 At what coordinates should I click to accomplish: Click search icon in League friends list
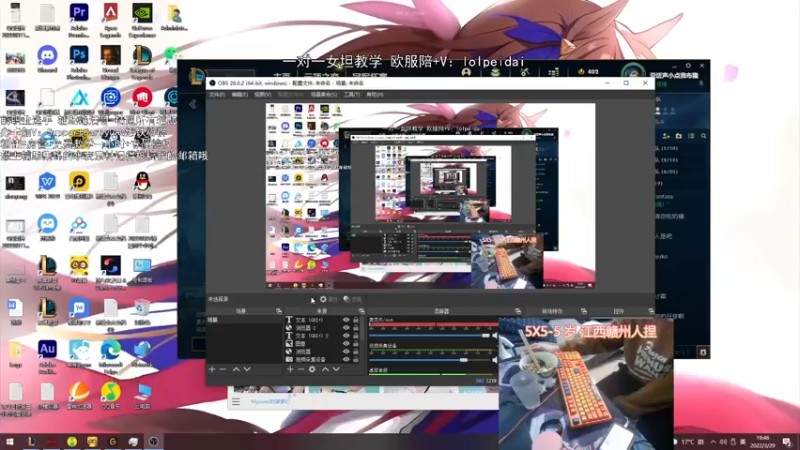704,136
